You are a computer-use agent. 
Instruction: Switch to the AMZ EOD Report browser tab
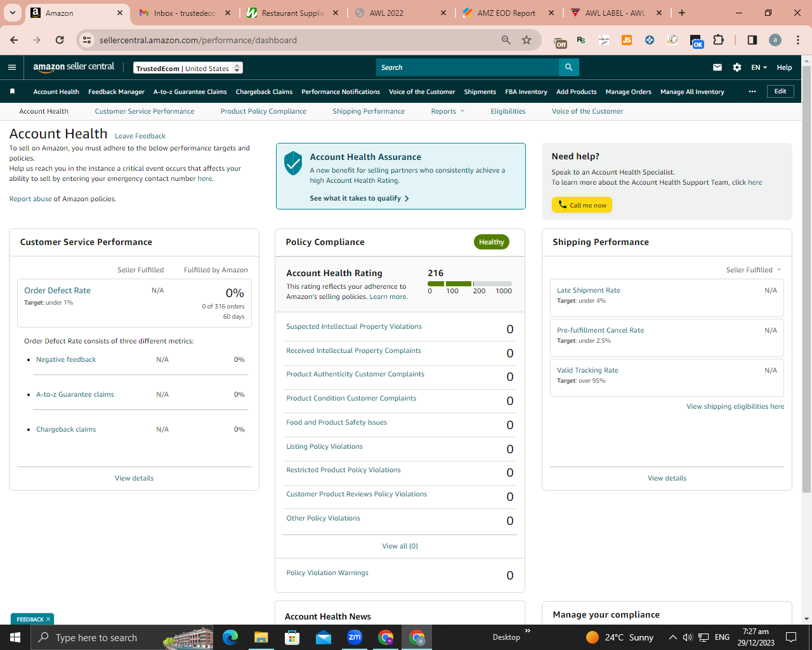click(x=508, y=13)
